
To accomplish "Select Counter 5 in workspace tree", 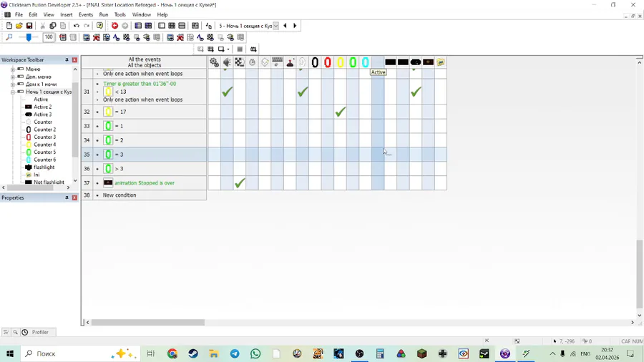I will click(45, 152).
